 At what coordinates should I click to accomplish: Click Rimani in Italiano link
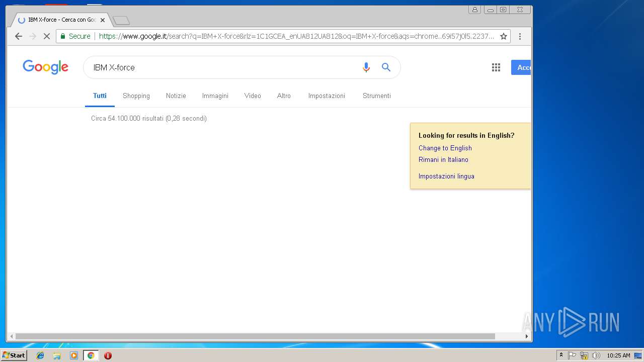pyautogui.click(x=443, y=159)
